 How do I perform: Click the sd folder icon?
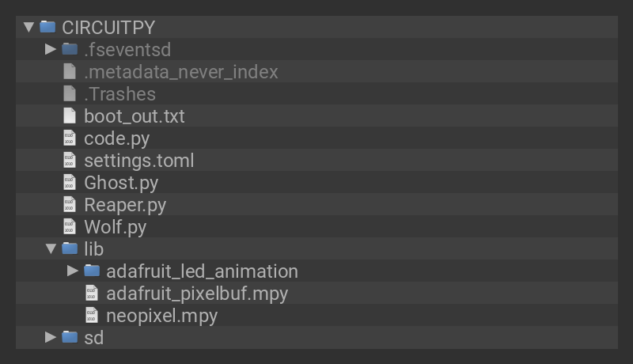coord(70,337)
